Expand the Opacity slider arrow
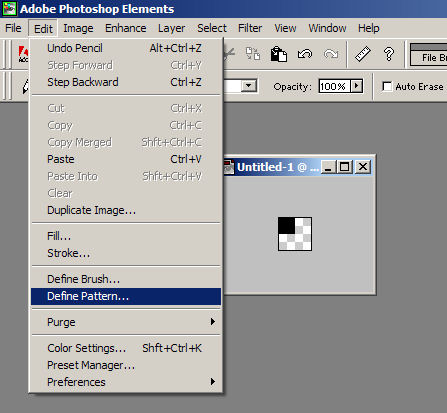447x413 pixels. pyautogui.click(x=356, y=86)
